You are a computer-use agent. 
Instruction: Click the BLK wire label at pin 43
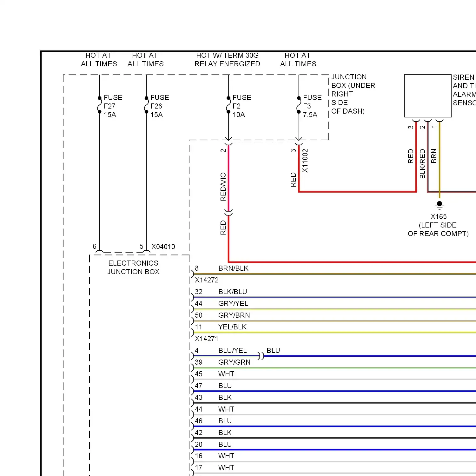click(225, 397)
